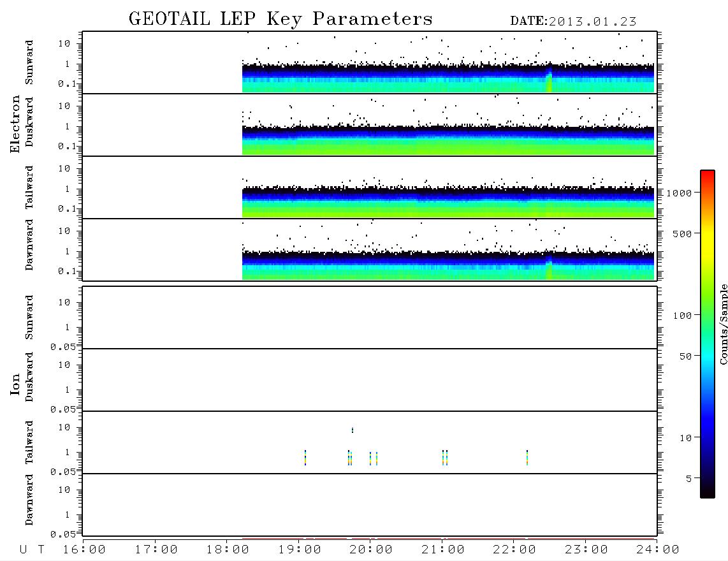Click the Electron 'Duskward' panel label

(x=29, y=122)
